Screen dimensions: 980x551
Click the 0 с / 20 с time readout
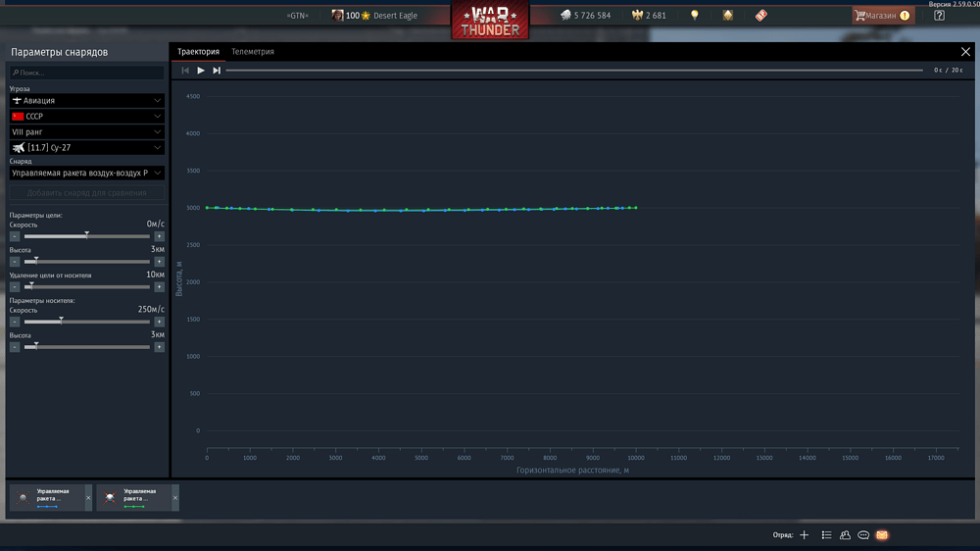[948, 70]
